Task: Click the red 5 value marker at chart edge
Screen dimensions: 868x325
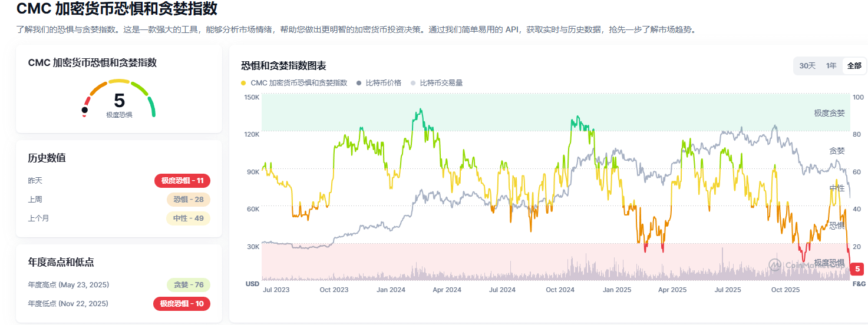Action: point(857,268)
